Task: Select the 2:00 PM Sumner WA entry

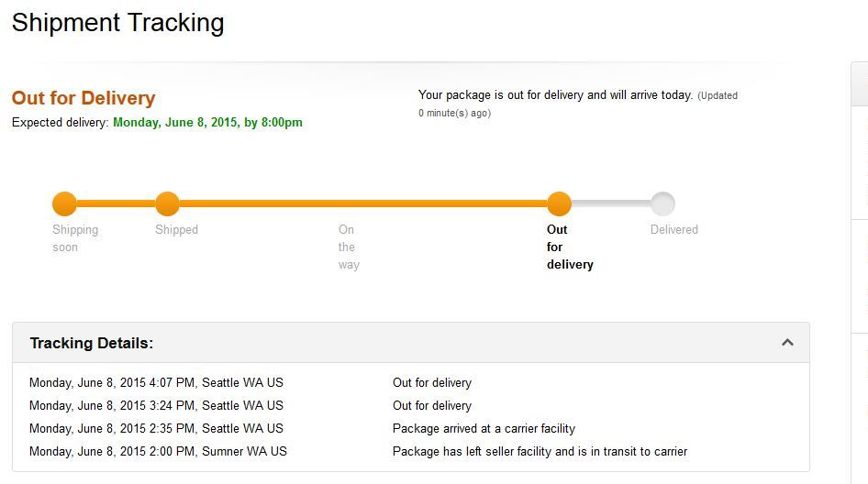Action: click(x=158, y=451)
